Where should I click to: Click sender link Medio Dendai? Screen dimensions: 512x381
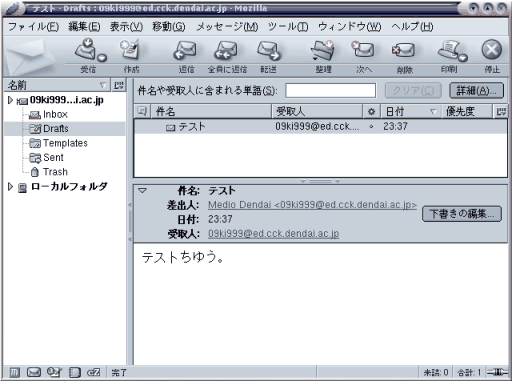pos(312,205)
